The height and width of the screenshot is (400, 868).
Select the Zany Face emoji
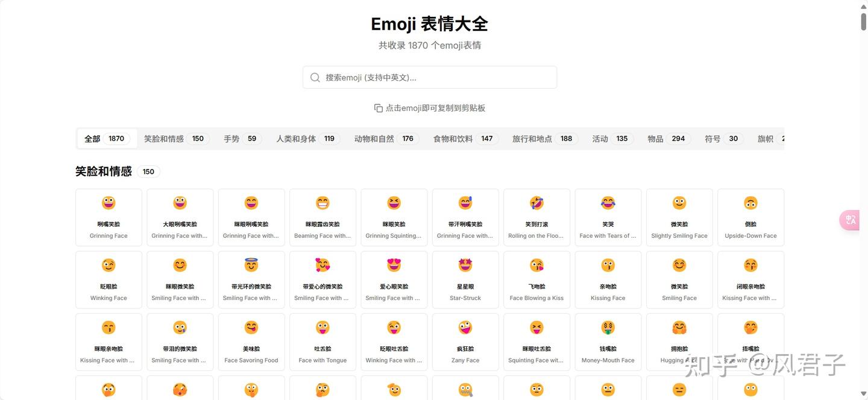[465, 341]
